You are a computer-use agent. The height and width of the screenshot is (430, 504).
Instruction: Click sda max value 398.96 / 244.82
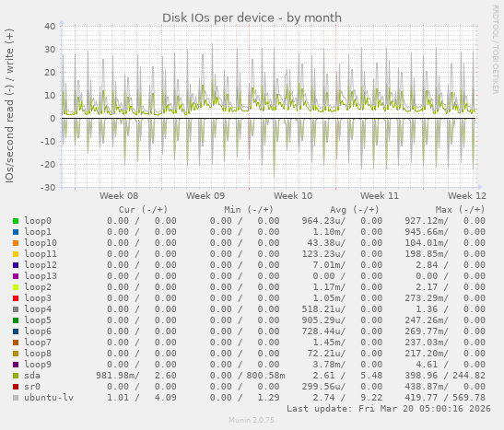[445, 376]
